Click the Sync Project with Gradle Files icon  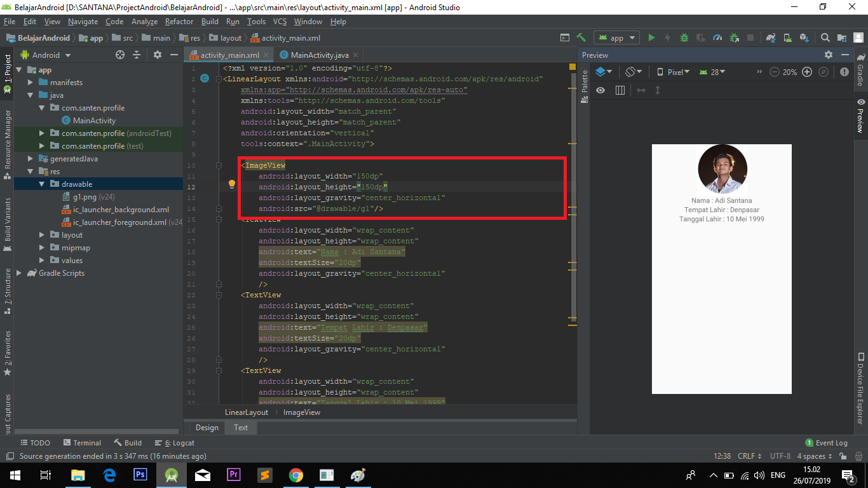tap(771, 37)
